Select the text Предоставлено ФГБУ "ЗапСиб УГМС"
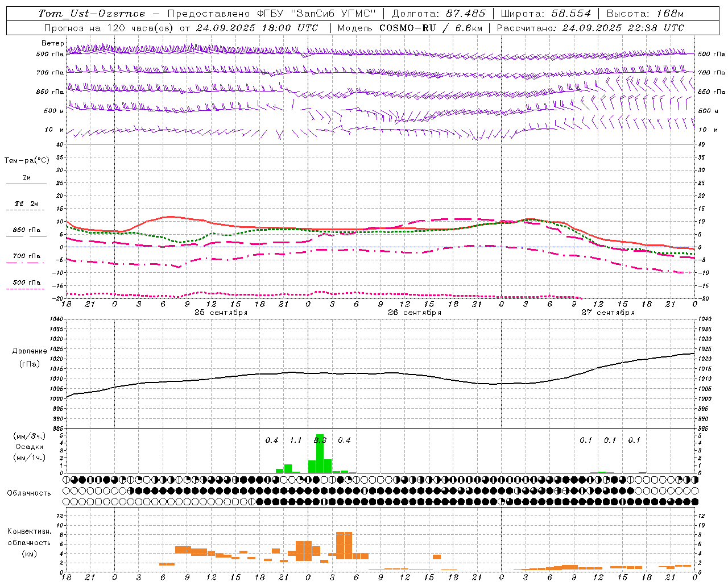This screenshot has height=582, width=728. pyautogui.click(x=272, y=14)
